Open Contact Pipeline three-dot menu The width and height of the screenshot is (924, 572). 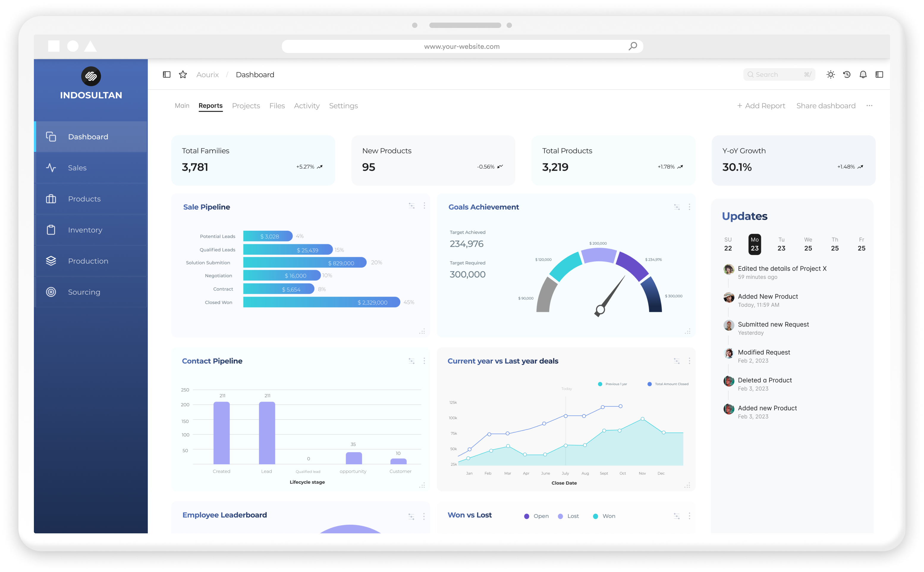(x=424, y=361)
